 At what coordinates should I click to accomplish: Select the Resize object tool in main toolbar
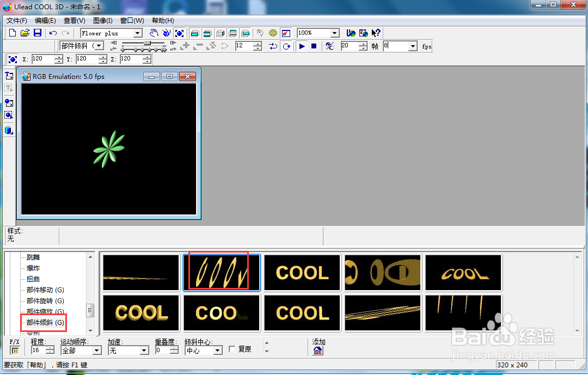click(x=179, y=33)
